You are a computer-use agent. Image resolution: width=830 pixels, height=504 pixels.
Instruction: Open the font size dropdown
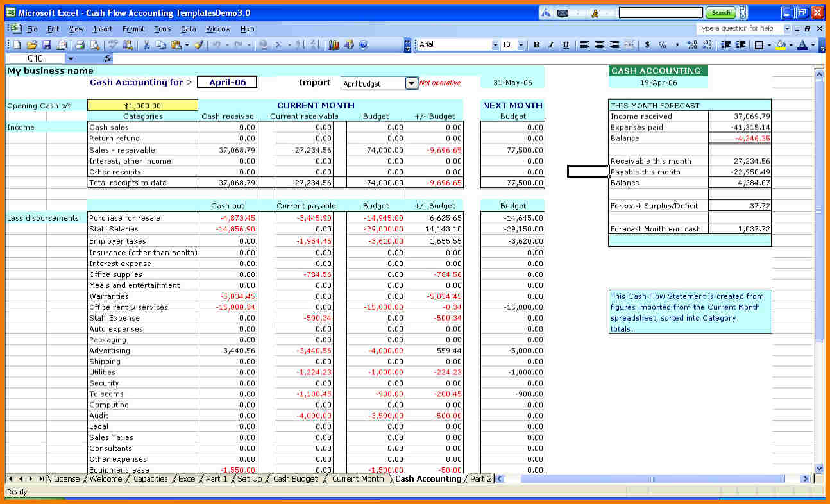coord(521,45)
